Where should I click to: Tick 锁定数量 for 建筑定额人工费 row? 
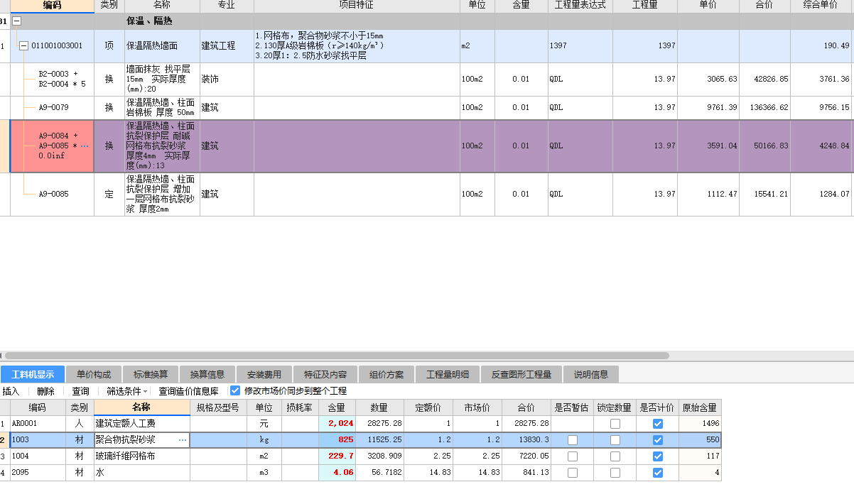[615, 424]
